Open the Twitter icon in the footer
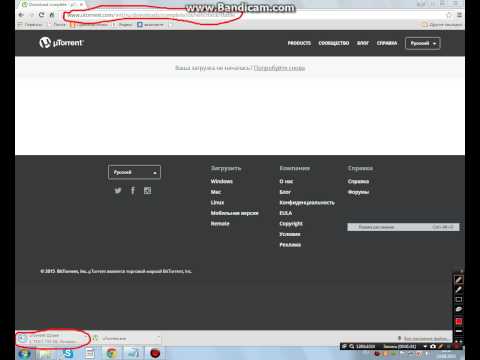The height and width of the screenshot is (360, 480). point(118,190)
